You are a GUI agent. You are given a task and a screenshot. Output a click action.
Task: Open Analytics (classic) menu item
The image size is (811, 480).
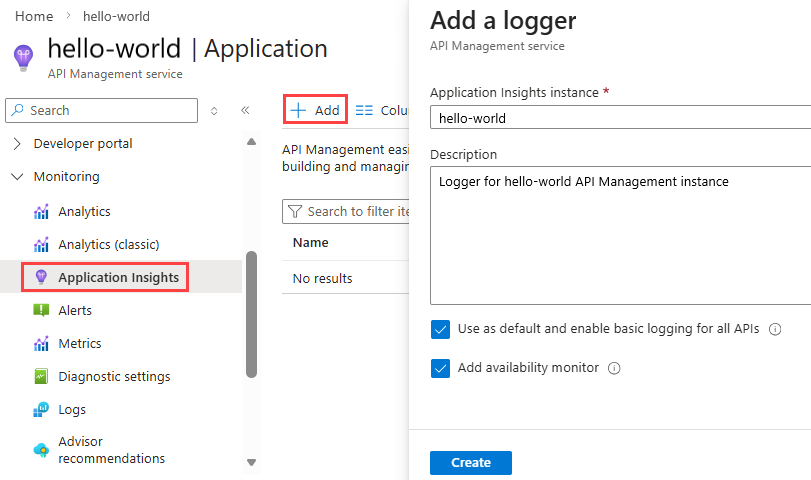pos(109,245)
